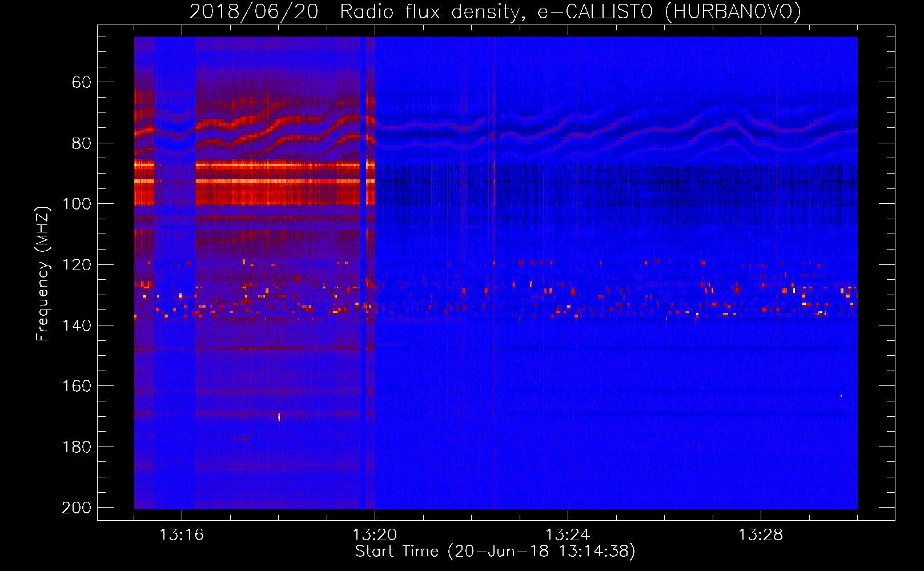Select the 160 frequency axis label

click(77, 386)
